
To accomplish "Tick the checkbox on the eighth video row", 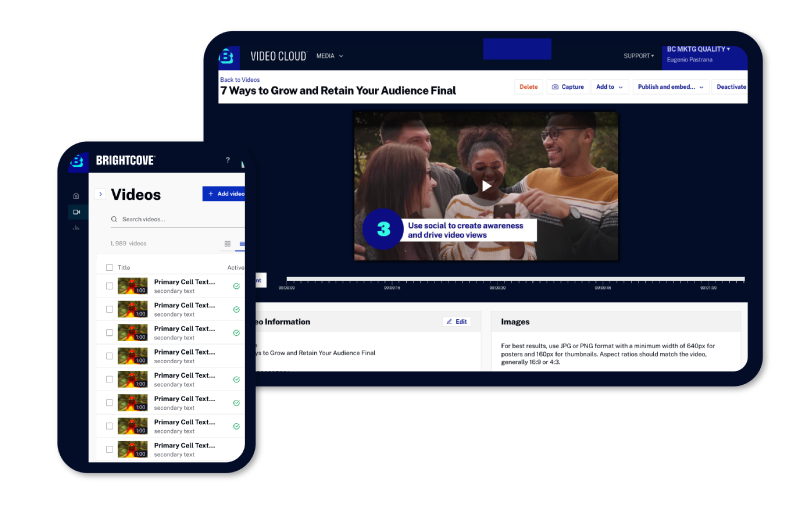I will (x=109, y=449).
